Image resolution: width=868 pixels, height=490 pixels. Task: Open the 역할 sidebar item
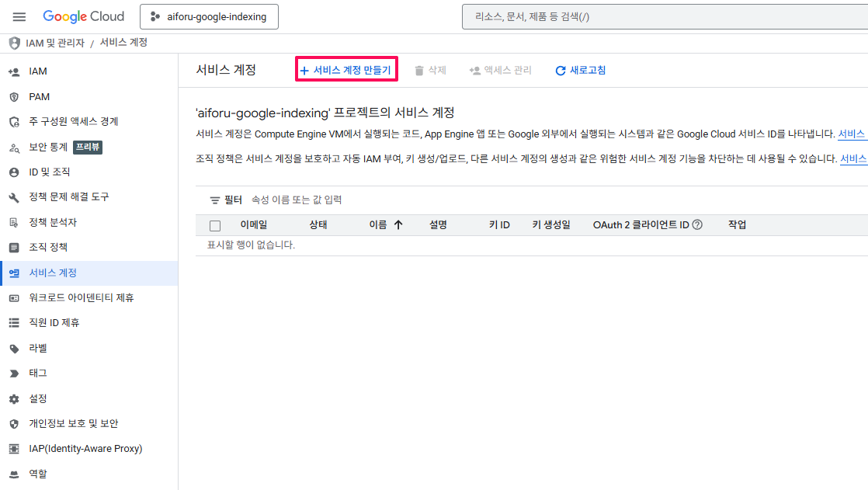coord(38,474)
